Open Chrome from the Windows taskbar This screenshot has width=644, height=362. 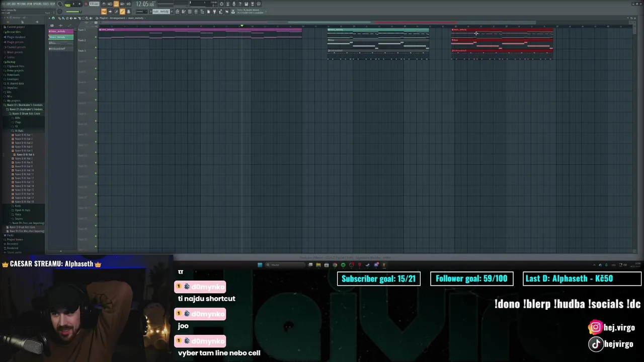coord(335,265)
